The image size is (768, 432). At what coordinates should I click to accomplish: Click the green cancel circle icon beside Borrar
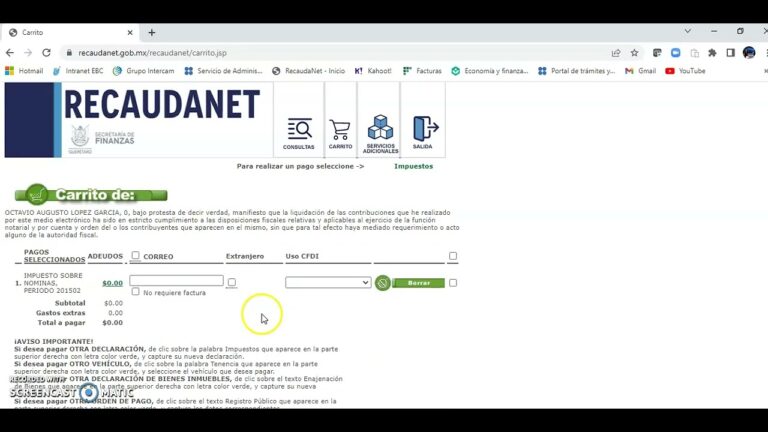pos(383,283)
